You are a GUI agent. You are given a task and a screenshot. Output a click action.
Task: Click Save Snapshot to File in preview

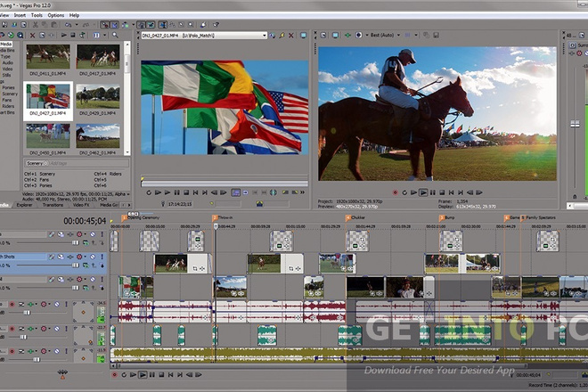pos(436,36)
